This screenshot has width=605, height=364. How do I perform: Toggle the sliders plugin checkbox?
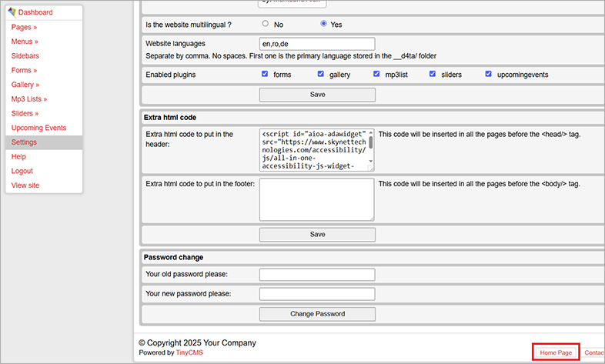pyautogui.click(x=433, y=75)
